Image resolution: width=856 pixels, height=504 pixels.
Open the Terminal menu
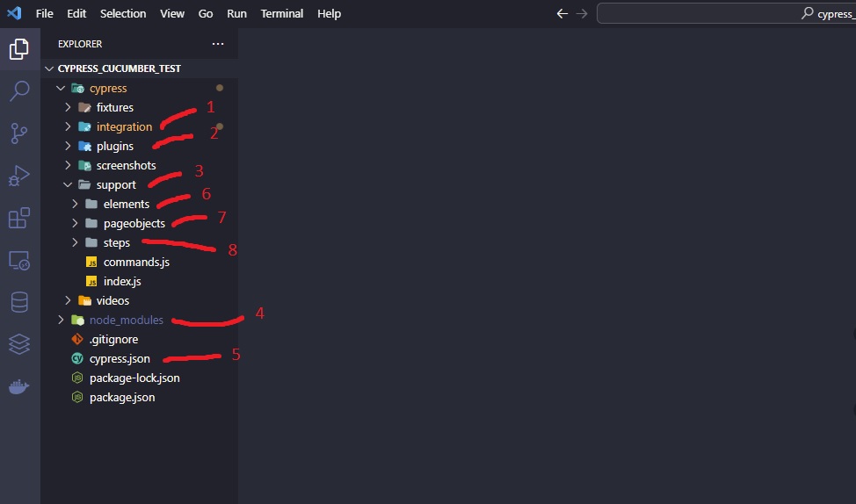(282, 14)
